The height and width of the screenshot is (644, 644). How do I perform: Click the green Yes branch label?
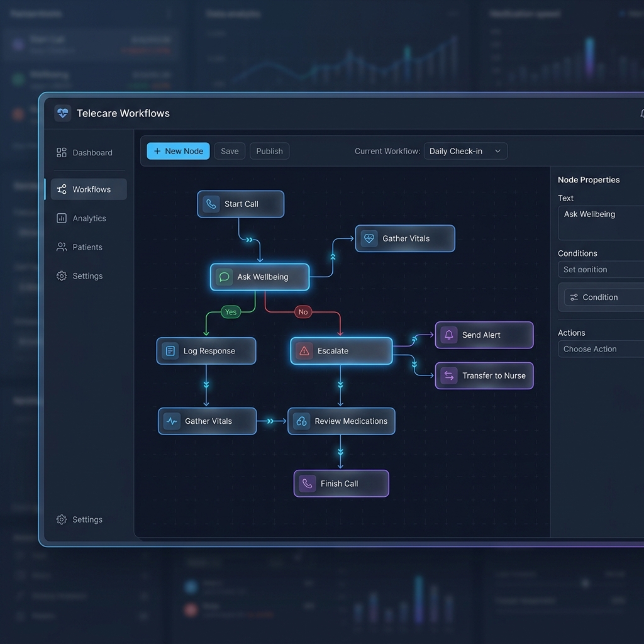point(231,312)
